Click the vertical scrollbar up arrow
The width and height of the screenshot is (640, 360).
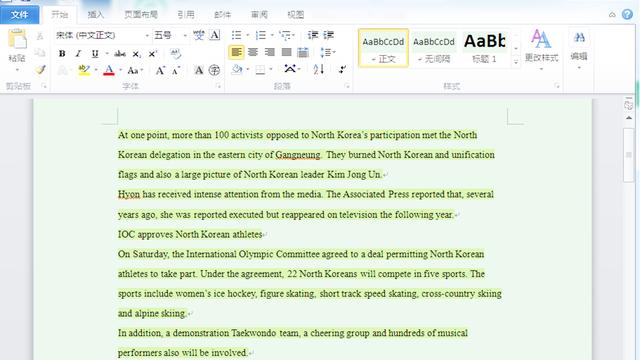pos(629,118)
